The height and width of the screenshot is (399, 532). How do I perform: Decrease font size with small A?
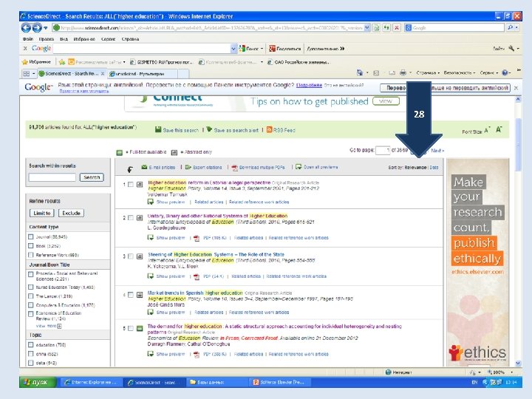pos(487,130)
